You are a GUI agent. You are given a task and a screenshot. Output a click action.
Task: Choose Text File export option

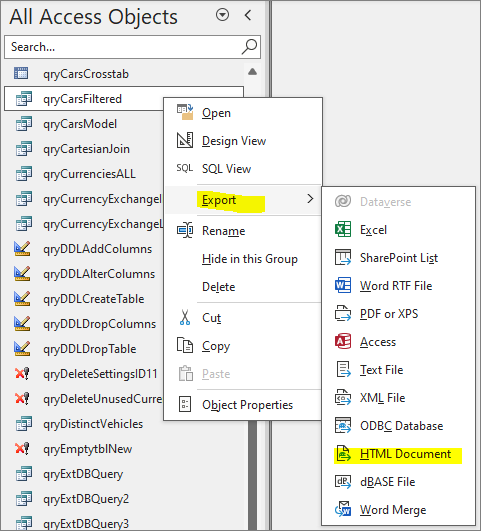[x=398, y=369]
